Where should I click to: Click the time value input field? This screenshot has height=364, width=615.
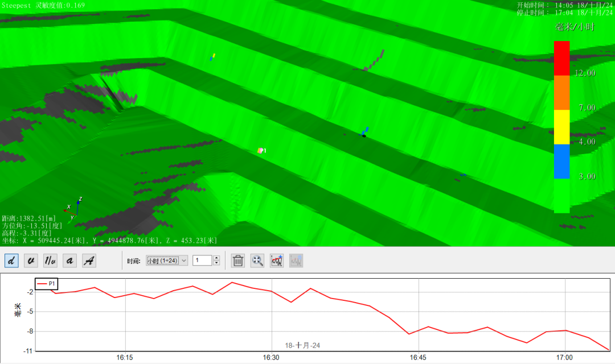(x=202, y=260)
